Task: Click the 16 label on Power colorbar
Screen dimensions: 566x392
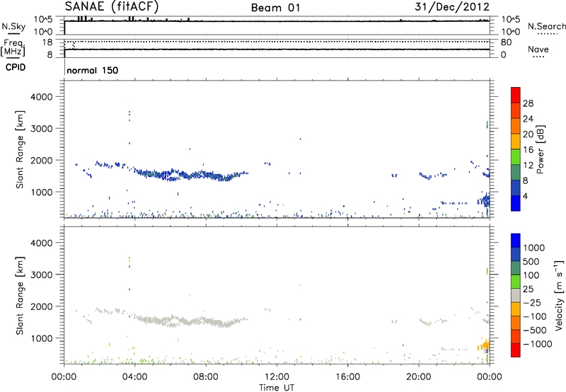Action: pos(528,149)
